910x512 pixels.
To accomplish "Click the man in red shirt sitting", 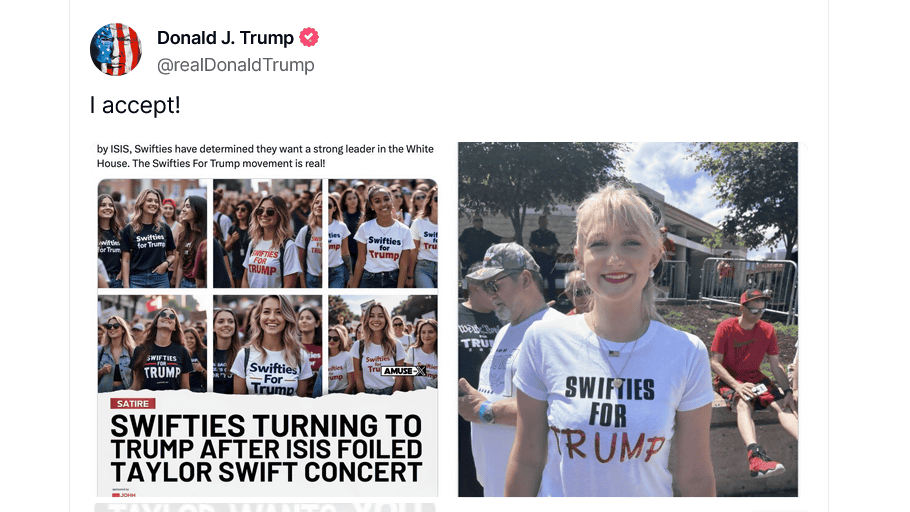I will 746,370.
